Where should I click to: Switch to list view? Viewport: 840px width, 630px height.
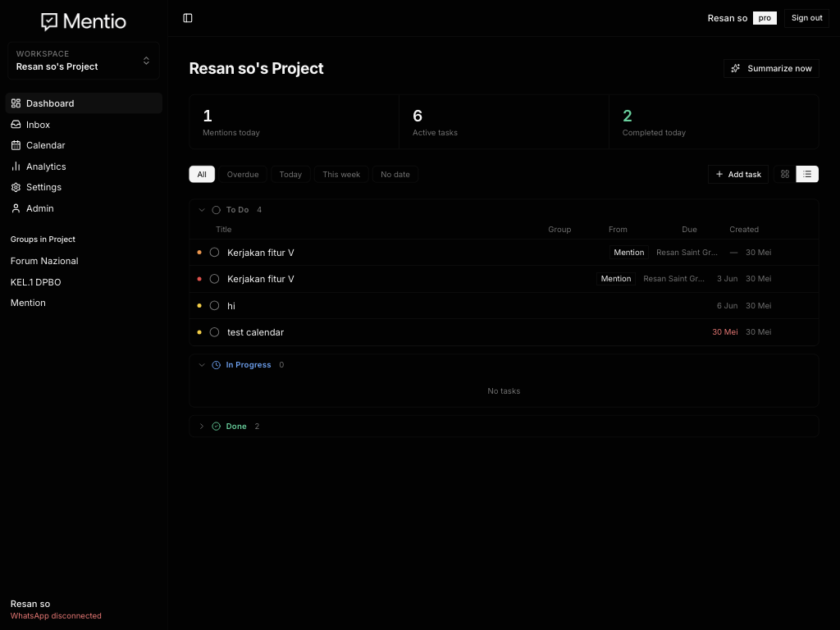pyautogui.click(x=807, y=174)
